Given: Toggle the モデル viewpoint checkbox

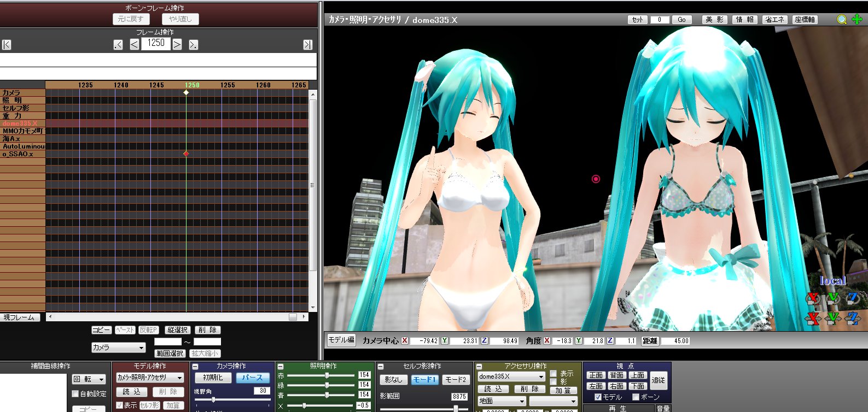Looking at the screenshot, I should [x=598, y=397].
